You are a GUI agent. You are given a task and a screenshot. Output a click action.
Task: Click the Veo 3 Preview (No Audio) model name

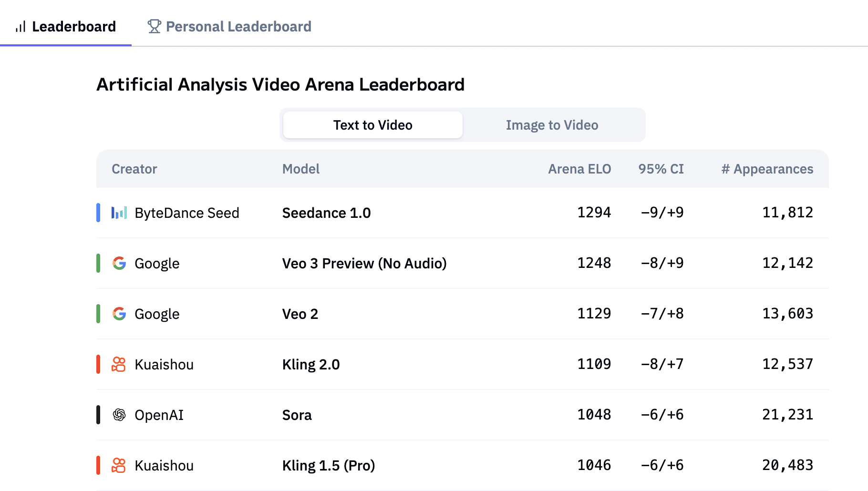click(364, 263)
